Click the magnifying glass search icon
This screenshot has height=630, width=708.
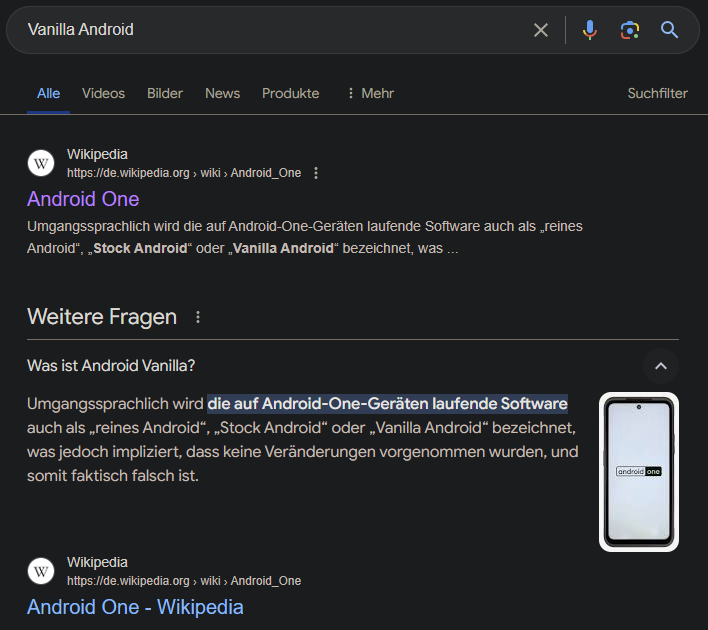(670, 30)
